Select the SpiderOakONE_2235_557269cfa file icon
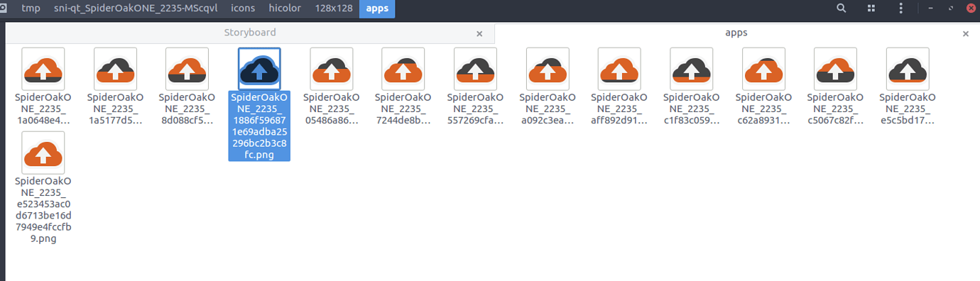980x281 pixels. point(475,69)
